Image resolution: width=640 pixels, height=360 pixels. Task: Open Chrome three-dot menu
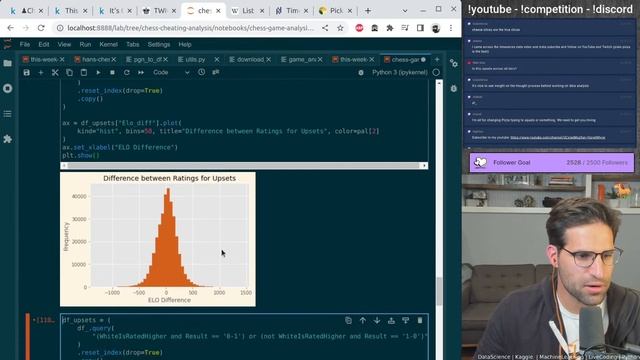pos(451,28)
